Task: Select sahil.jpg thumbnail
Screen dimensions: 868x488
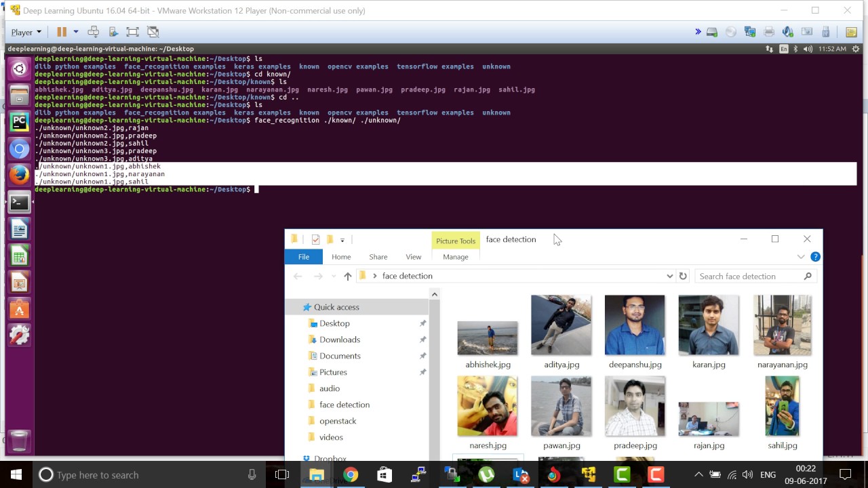Action: [782, 406]
